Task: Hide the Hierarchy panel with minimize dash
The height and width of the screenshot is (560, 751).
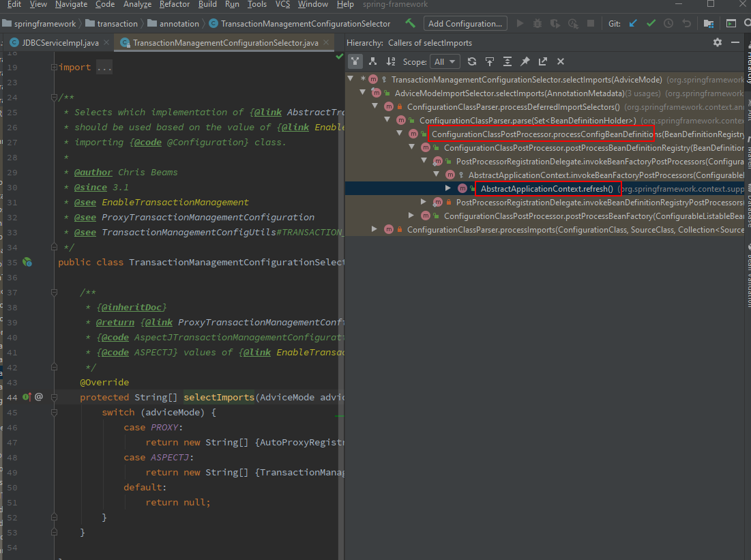Action: [735, 42]
